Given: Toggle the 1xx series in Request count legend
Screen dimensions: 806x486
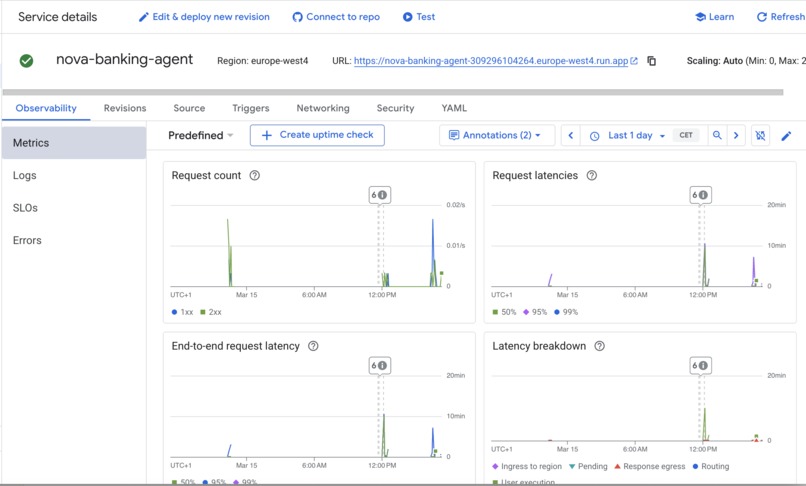Looking at the screenshot, I should (x=182, y=312).
